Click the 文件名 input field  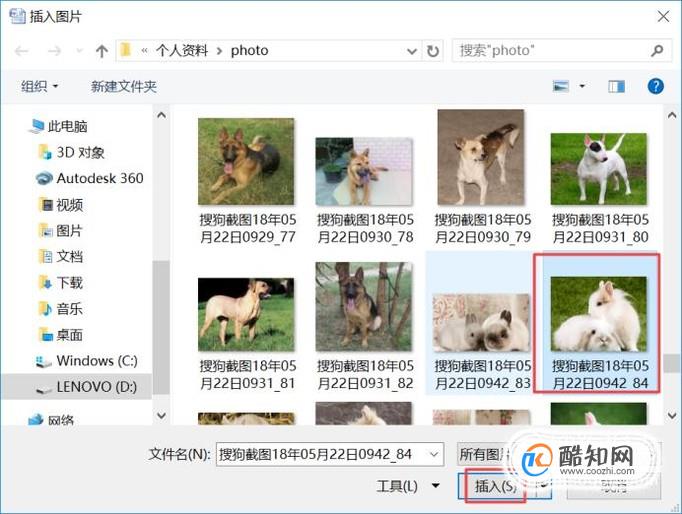coord(322,454)
